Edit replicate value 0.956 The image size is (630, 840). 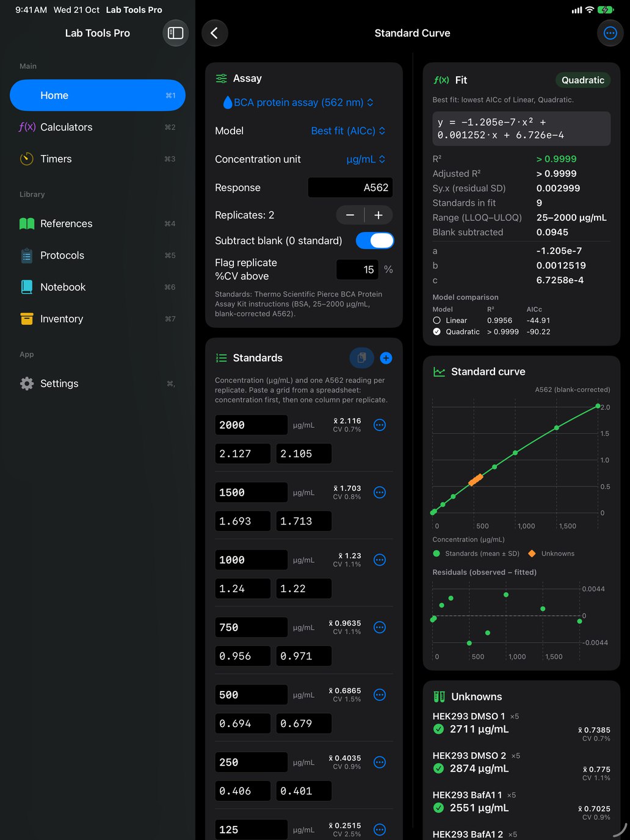(242, 656)
